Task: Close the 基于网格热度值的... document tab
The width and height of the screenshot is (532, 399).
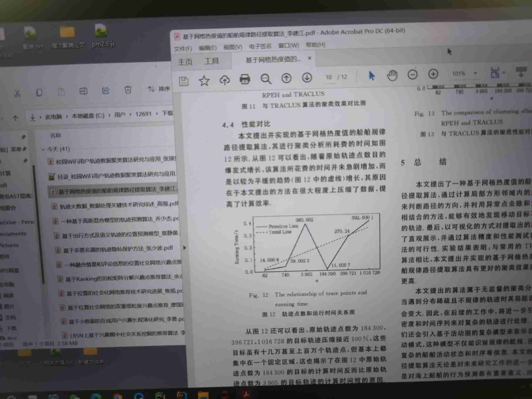Action: 309,58
